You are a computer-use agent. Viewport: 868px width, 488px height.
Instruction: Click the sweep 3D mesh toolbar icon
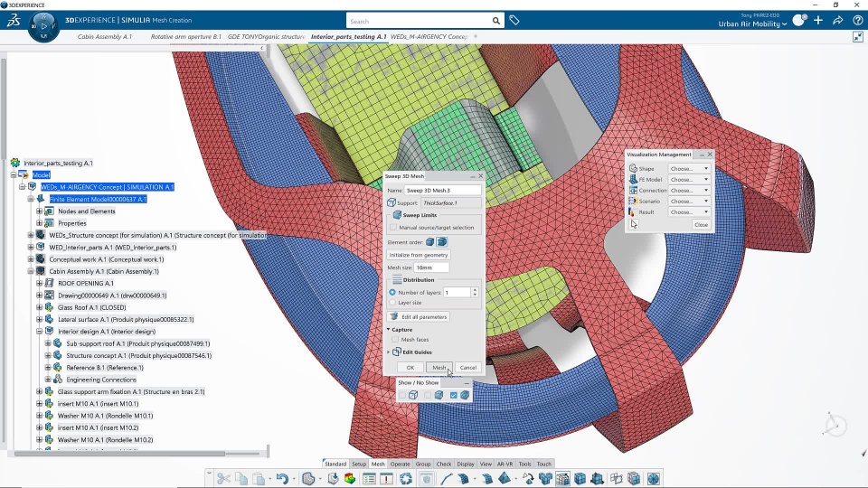[x=563, y=479]
